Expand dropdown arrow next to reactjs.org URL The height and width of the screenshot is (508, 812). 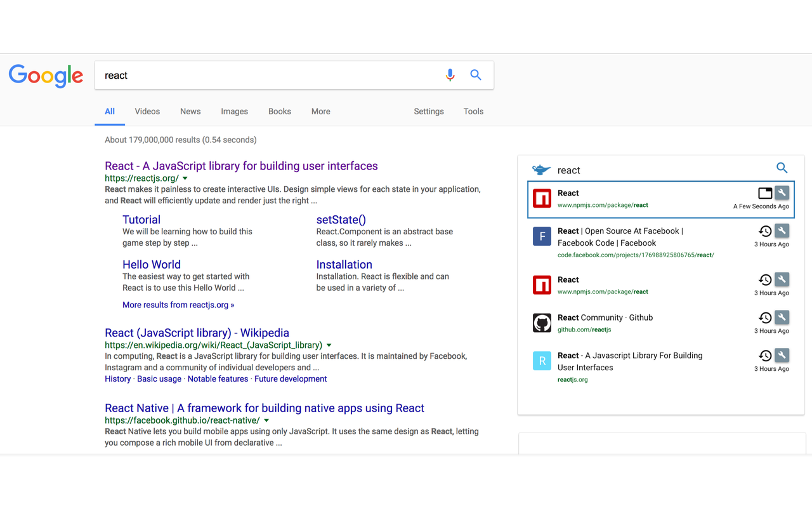coord(185,179)
